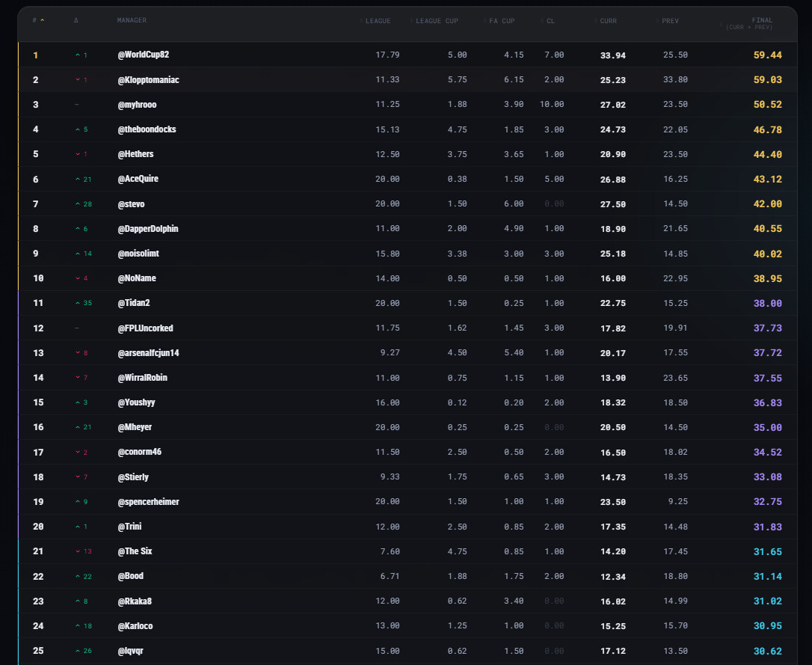The width and height of the screenshot is (812, 665).
Task: Click @AceQuire final score 43.12
Action: pyautogui.click(x=767, y=180)
